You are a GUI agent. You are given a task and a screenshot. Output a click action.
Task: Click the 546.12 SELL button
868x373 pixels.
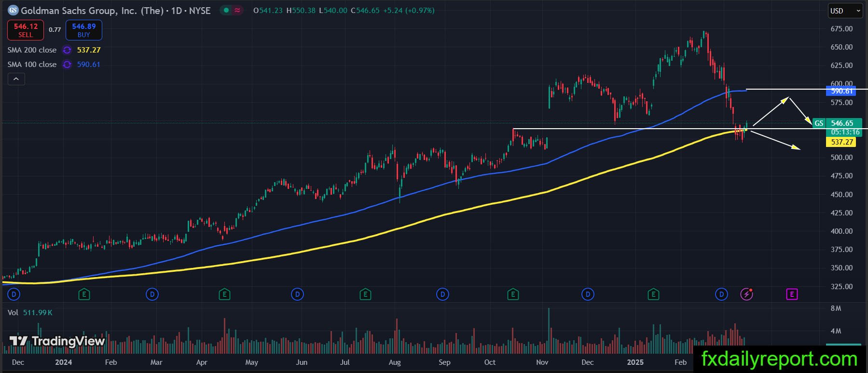(x=26, y=30)
